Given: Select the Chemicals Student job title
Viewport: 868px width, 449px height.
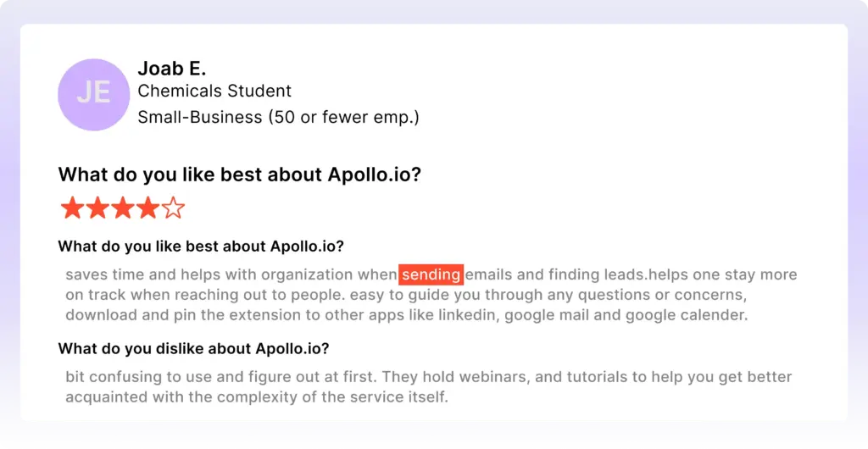Looking at the screenshot, I should pyautogui.click(x=214, y=91).
